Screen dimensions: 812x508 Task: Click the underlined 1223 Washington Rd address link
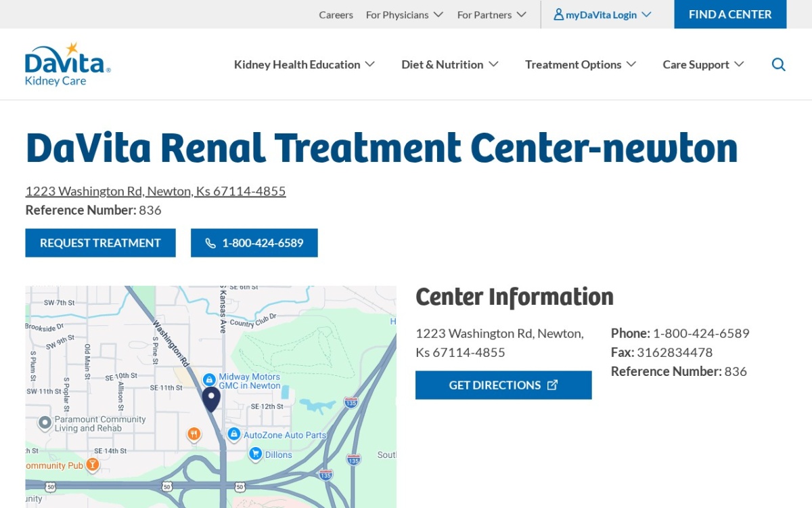click(156, 191)
